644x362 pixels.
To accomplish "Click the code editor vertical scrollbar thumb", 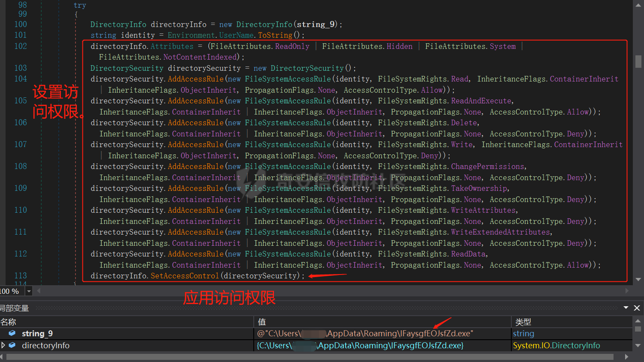I will coord(638,61).
